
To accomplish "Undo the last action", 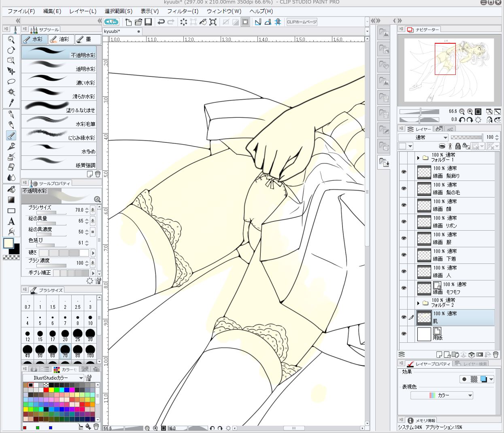I will (161, 22).
